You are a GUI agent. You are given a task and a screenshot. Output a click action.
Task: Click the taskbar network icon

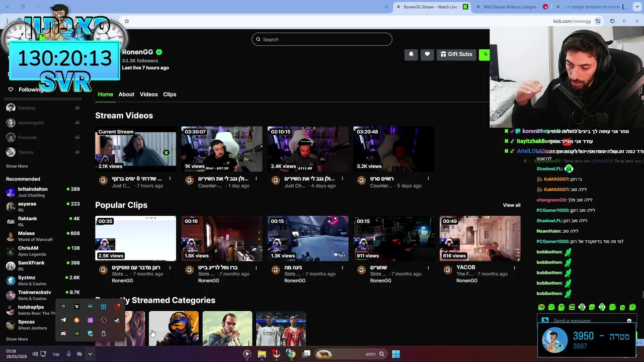pos(43,354)
